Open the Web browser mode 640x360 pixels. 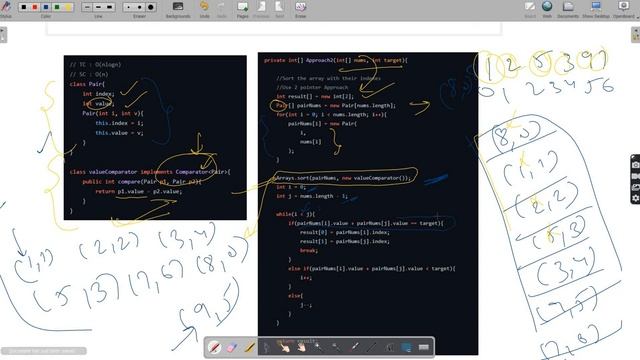[x=547, y=9]
